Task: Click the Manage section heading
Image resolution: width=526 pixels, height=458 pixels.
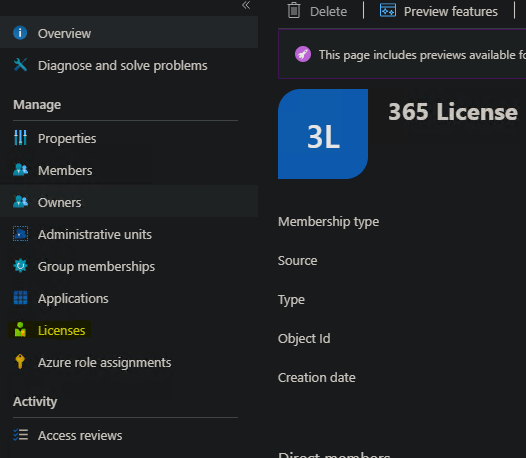Action: (x=37, y=104)
